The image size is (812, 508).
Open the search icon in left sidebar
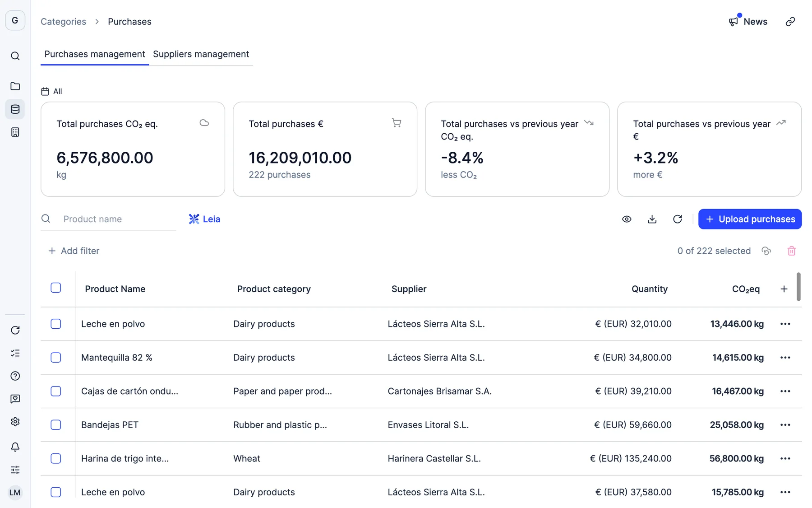15,56
